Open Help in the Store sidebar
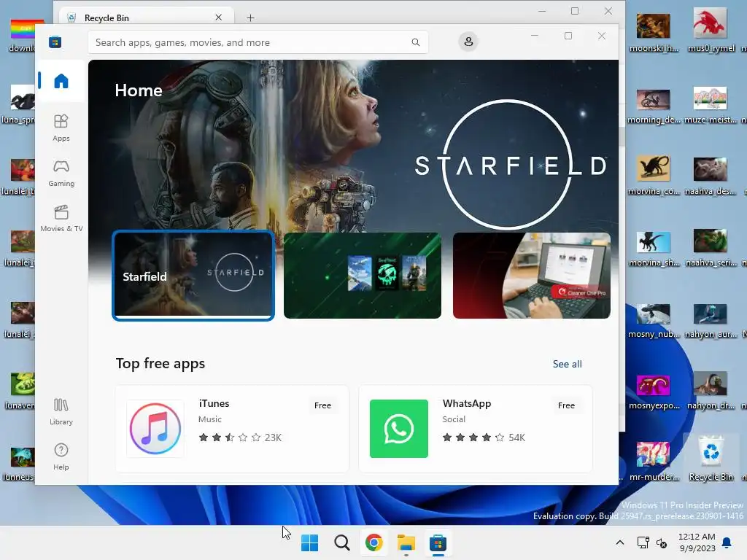 coord(61,456)
